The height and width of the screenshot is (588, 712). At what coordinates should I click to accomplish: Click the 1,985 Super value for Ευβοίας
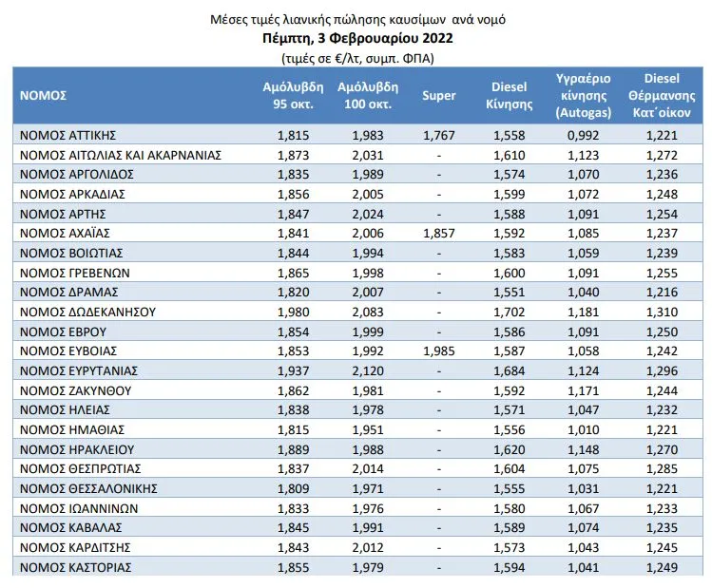(x=438, y=351)
